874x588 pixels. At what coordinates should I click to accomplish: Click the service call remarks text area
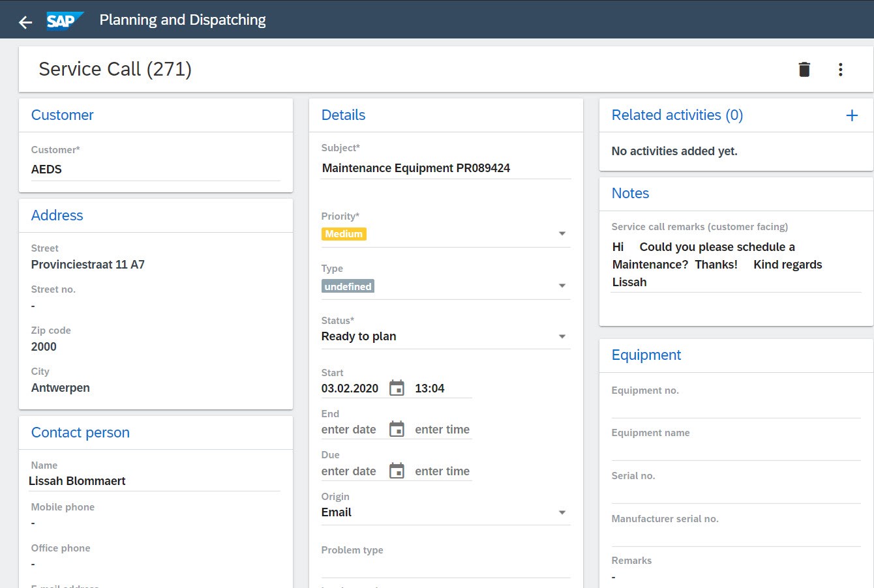point(735,265)
